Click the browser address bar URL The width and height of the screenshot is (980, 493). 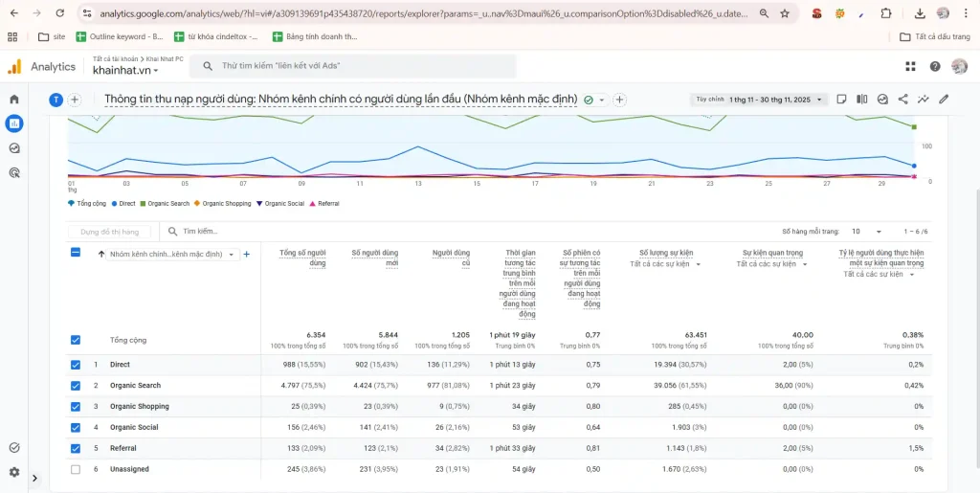coord(425,13)
